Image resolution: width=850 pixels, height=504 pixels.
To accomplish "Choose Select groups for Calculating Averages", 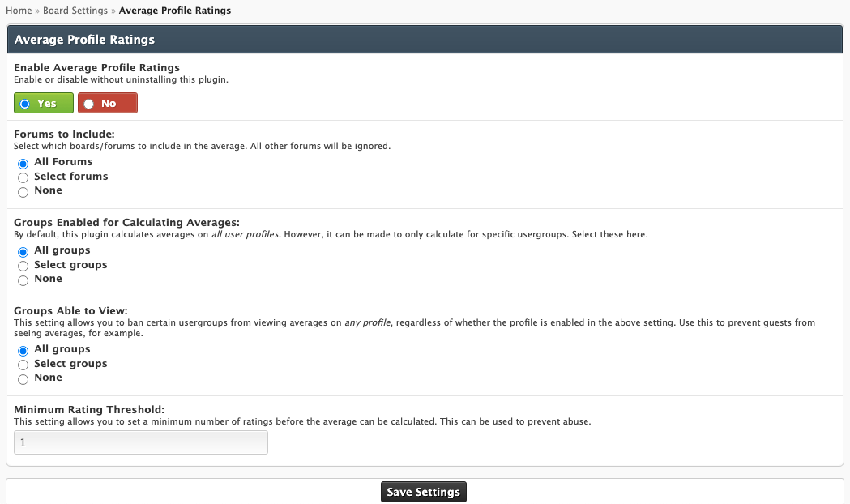I will coord(23,266).
